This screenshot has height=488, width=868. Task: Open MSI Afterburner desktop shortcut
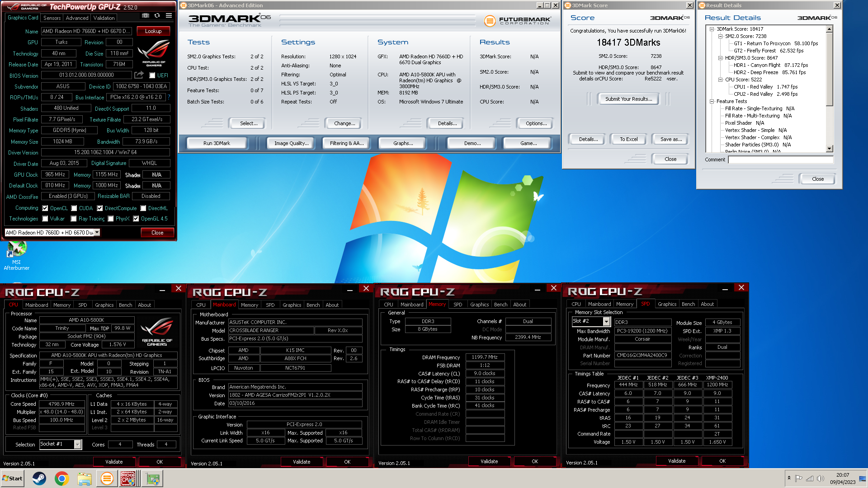coord(17,255)
